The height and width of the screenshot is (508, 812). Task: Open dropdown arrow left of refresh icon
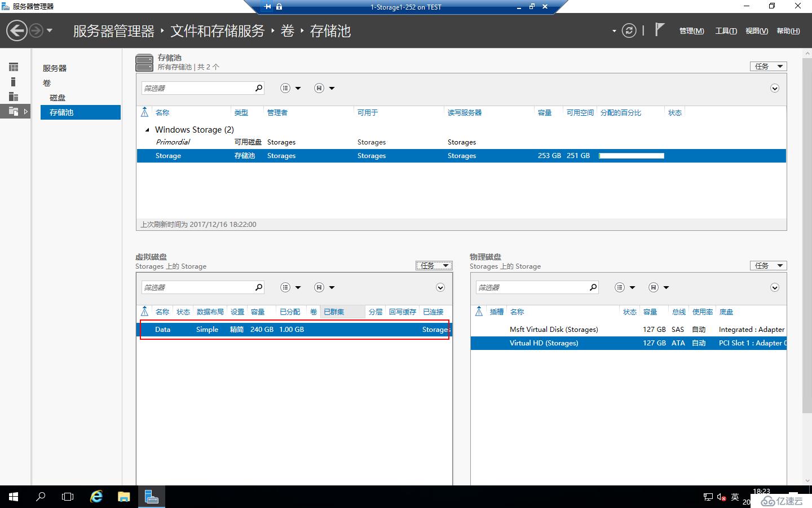coord(614,31)
